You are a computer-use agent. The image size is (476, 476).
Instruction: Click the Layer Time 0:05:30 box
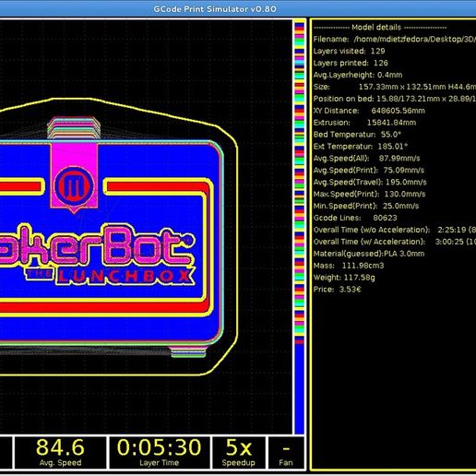point(160,453)
